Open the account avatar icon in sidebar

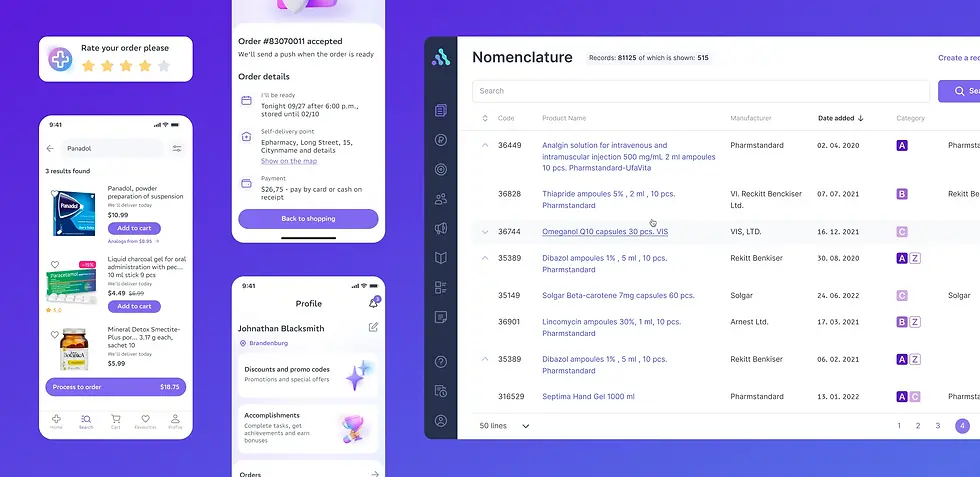point(441,421)
